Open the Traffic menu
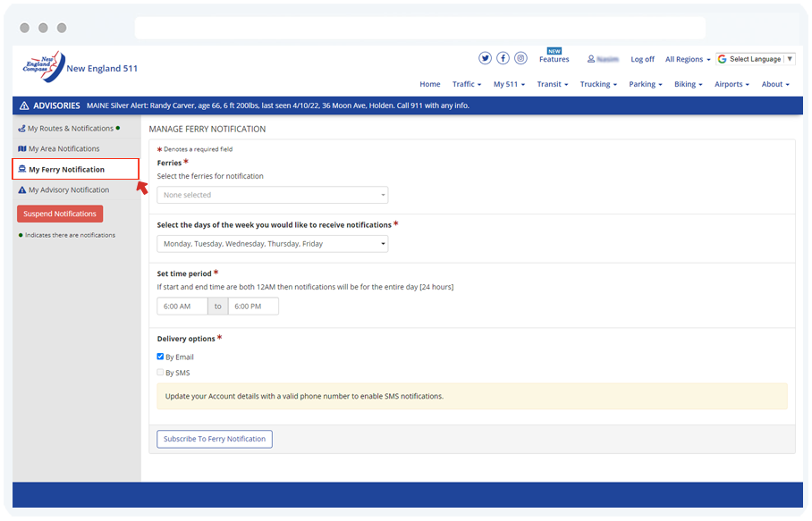This screenshot has width=812, height=521. (466, 84)
